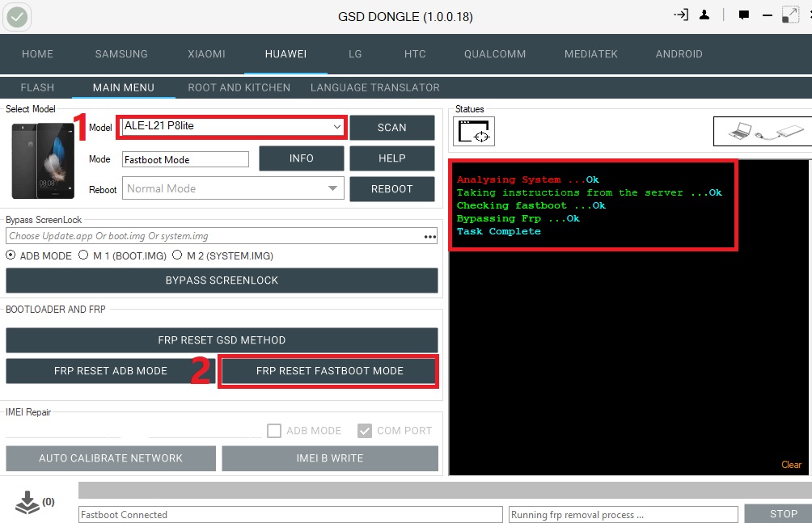812x523 pixels.
Task: Click FRP RESET GSD METHOD button
Action: [x=222, y=340]
